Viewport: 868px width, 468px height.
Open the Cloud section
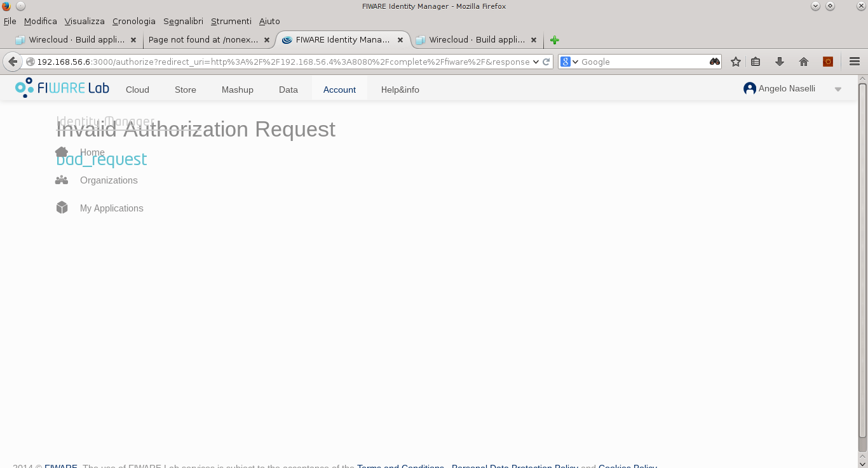point(137,90)
